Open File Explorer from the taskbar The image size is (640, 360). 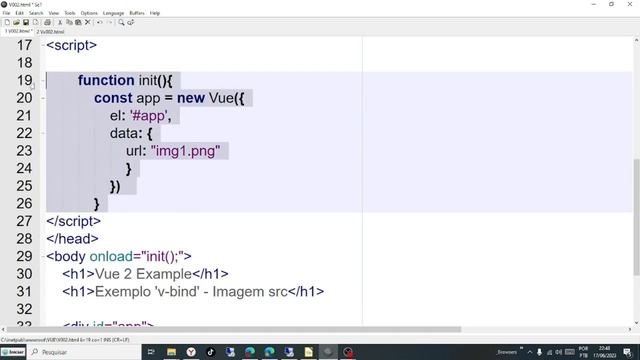(x=171, y=352)
